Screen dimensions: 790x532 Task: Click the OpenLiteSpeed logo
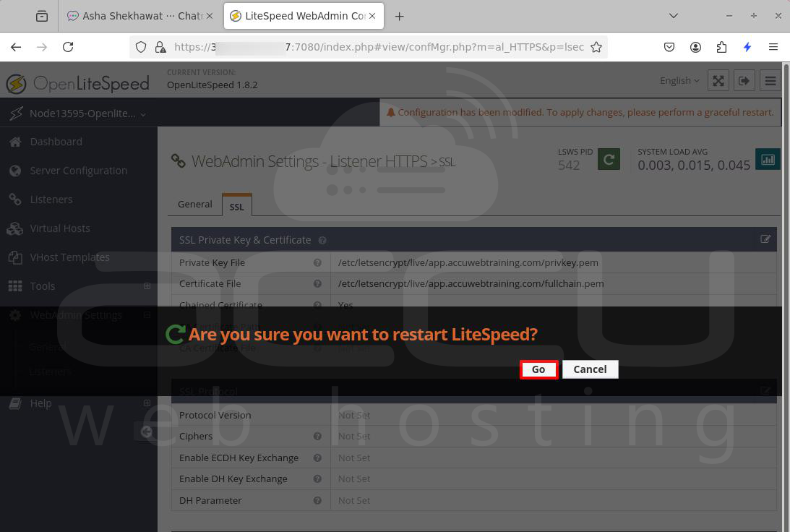tap(78, 84)
